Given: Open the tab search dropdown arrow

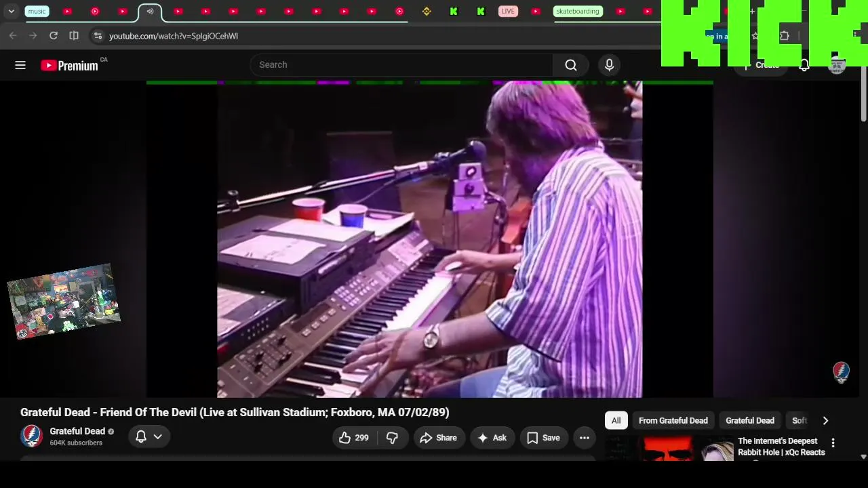Looking at the screenshot, I should point(11,12).
